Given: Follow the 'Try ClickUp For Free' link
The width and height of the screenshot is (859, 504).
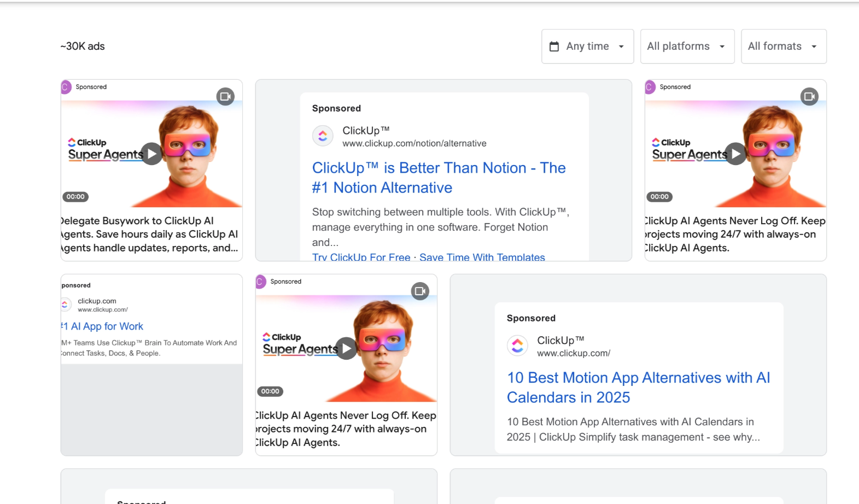Looking at the screenshot, I should pos(361,257).
